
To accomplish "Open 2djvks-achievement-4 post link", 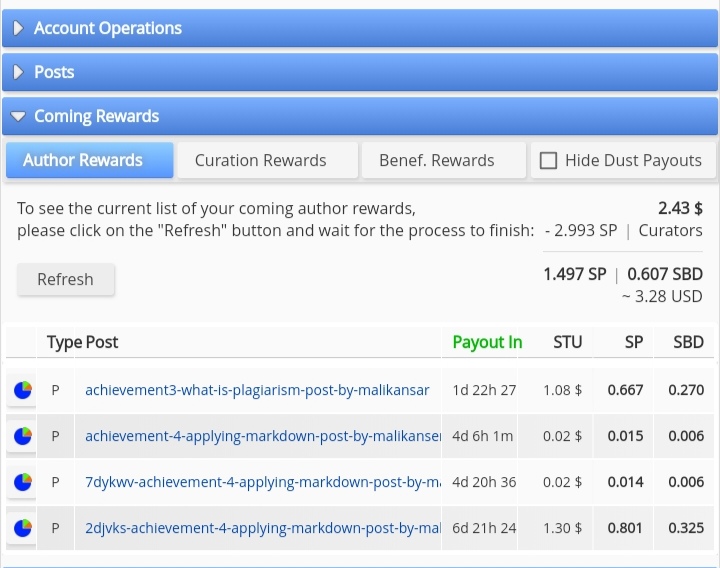I will 263,528.
